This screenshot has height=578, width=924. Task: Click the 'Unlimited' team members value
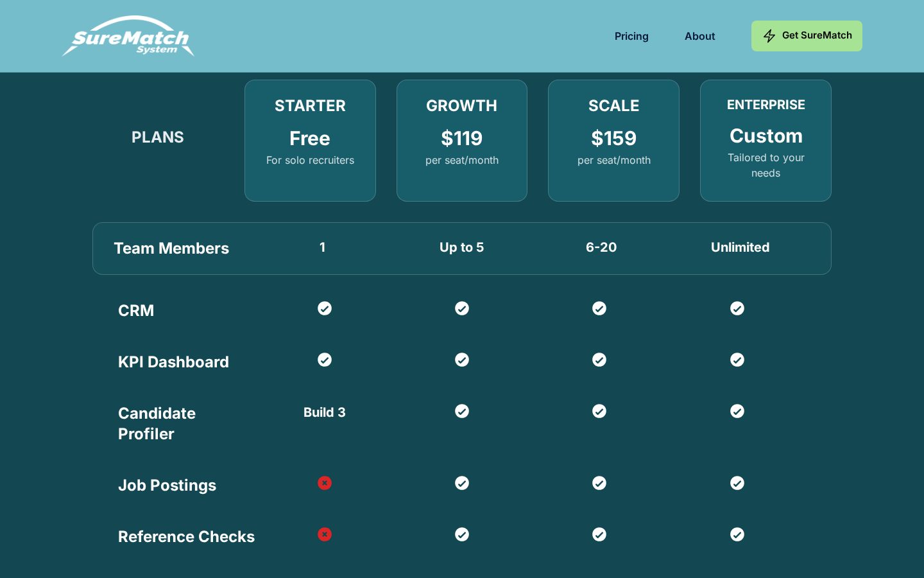click(740, 247)
